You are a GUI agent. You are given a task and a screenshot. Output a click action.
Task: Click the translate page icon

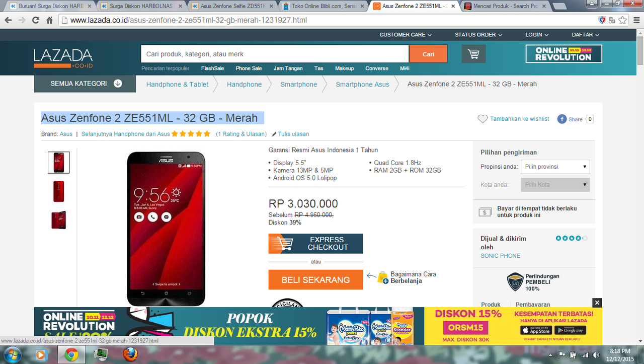tap(612, 20)
